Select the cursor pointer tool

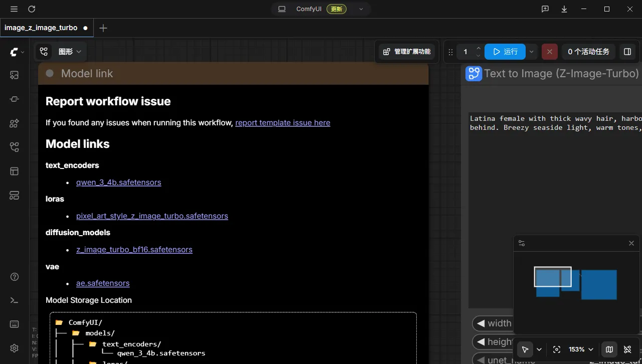tap(525, 349)
